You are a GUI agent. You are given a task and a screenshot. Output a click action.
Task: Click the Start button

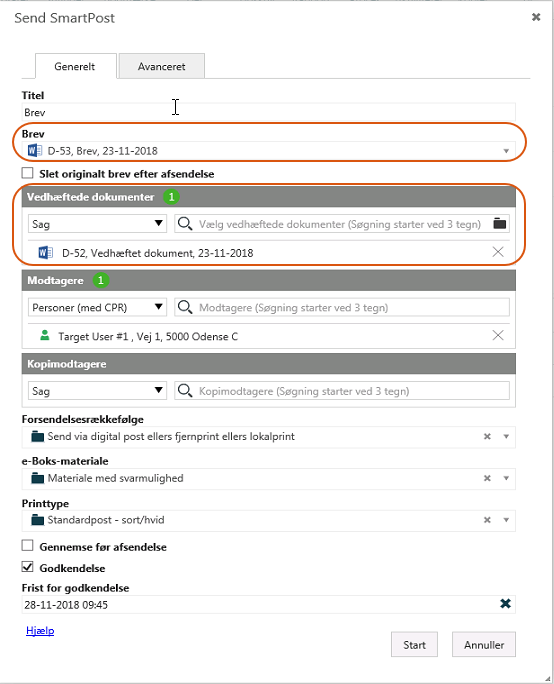(x=414, y=645)
